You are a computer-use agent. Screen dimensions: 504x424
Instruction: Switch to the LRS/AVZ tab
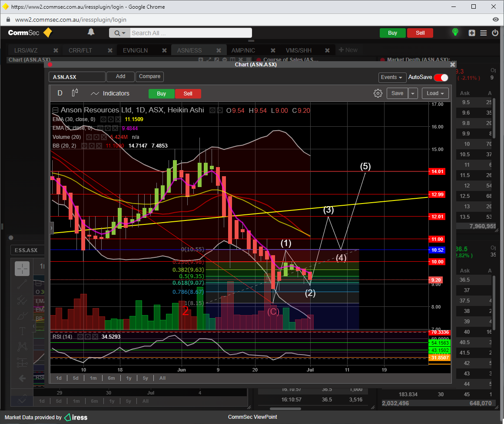[26, 50]
